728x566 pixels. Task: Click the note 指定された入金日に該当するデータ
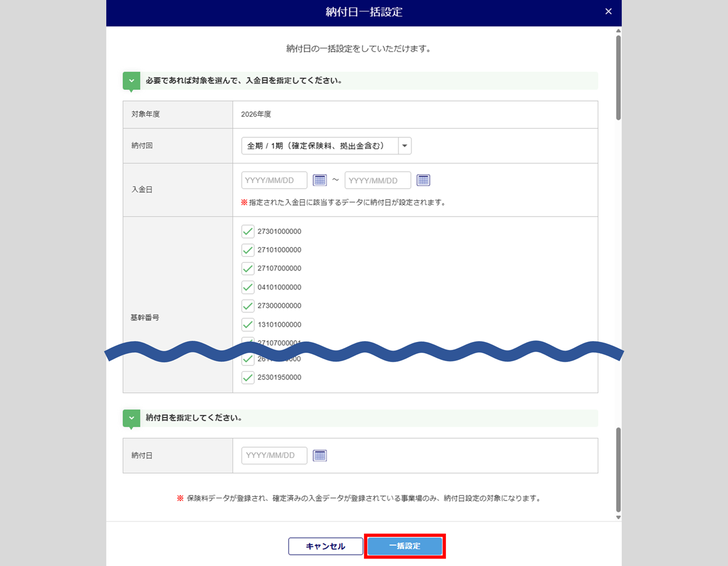343,203
